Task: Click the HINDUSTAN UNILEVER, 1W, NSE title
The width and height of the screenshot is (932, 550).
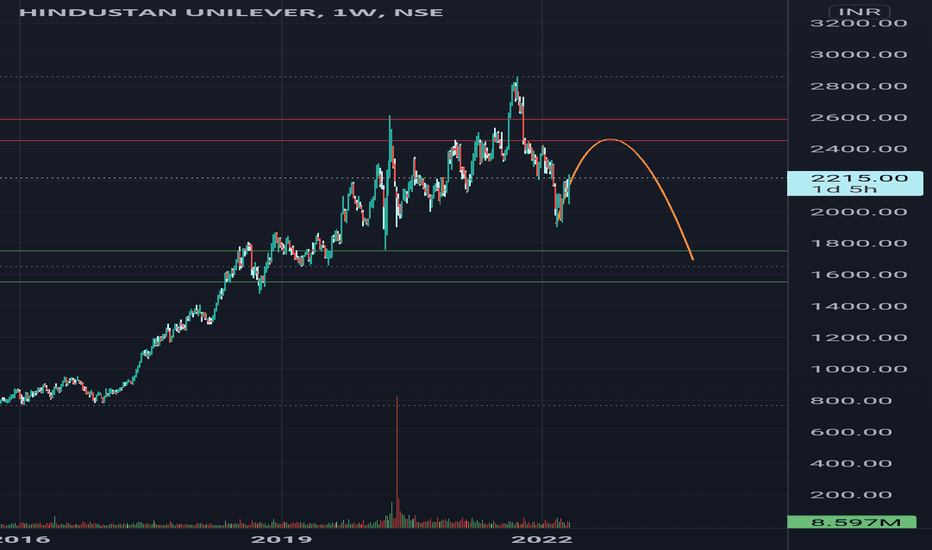Action: pyautogui.click(x=231, y=12)
